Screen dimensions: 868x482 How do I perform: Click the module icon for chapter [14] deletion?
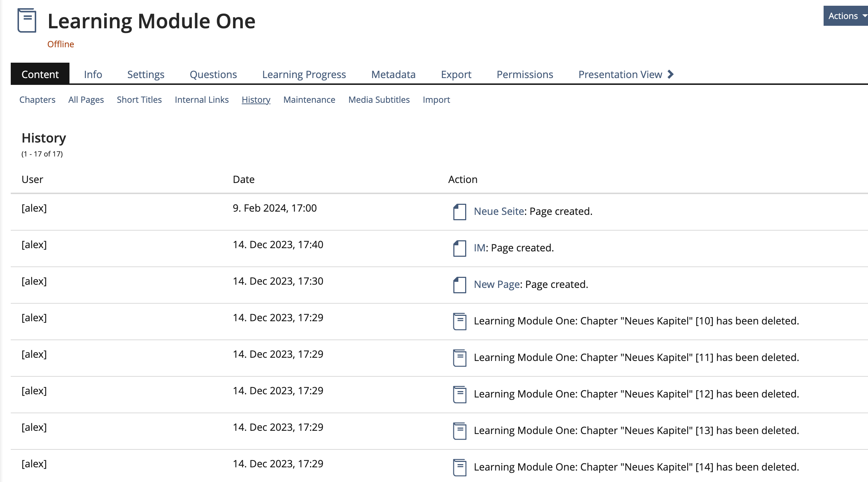[x=459, y=467]
